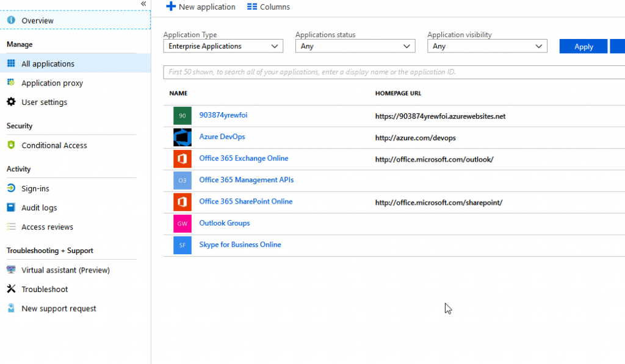This screenshot has height=364, width=625.
Task: Click the green 90 app icon
Action: (182, 116)
